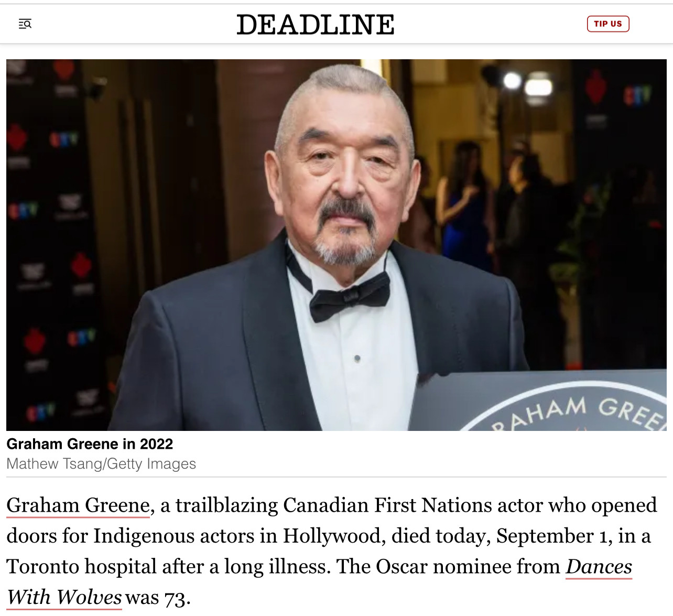Image resolution: width=673 pixels, height=616 pixels.
Task: Click the word trailblazing in article
Action: pos(227,505)
